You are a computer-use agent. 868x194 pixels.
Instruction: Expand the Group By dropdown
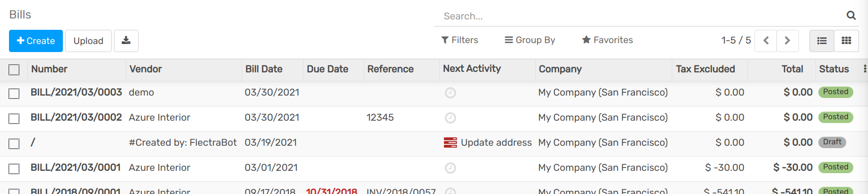530,40
